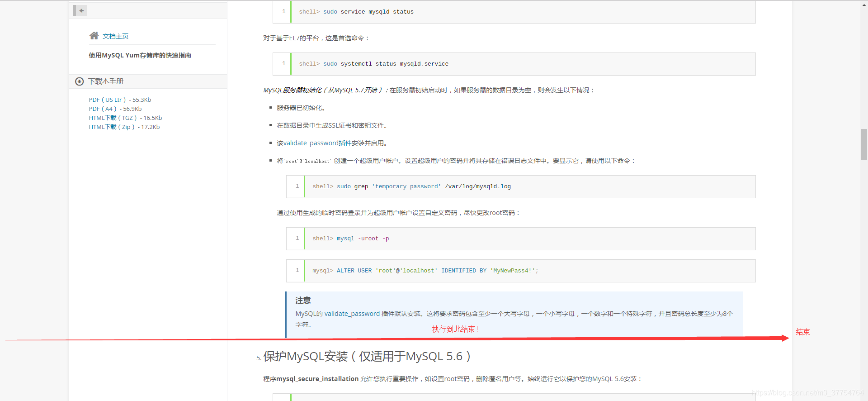
Task: Click the 'root'@'localhost' inline code text
Action: pos(307,161)
